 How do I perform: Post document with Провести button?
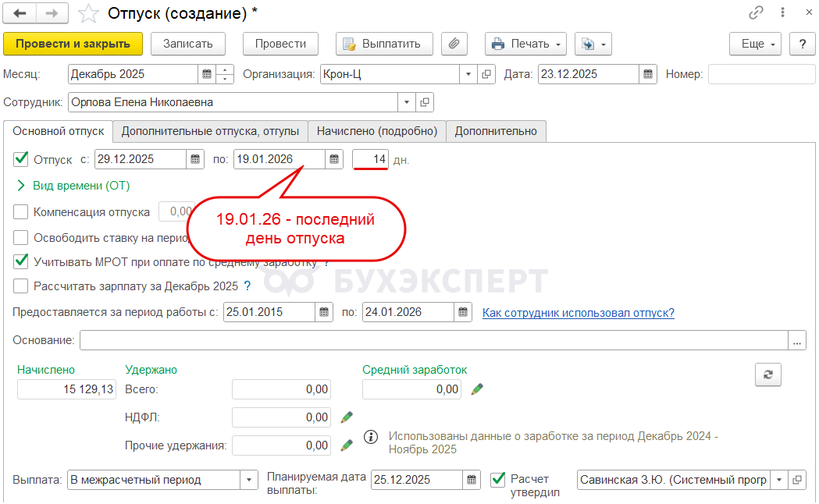click(280, 44)
